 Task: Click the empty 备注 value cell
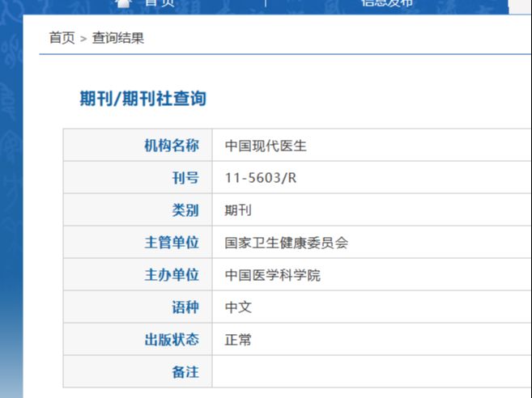[x=372, y=371]
